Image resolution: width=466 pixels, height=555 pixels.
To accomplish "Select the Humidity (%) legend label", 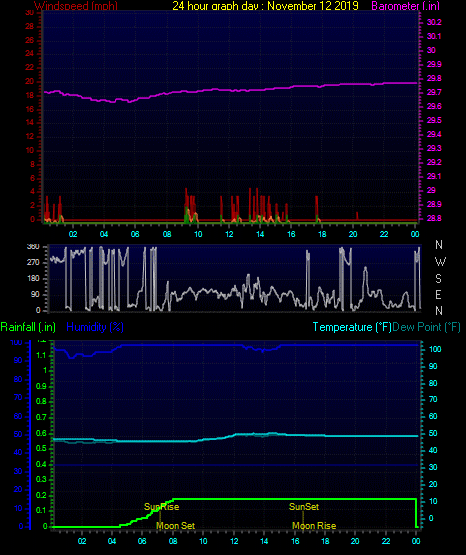I will pyautogui.click(x=95, y=327).
